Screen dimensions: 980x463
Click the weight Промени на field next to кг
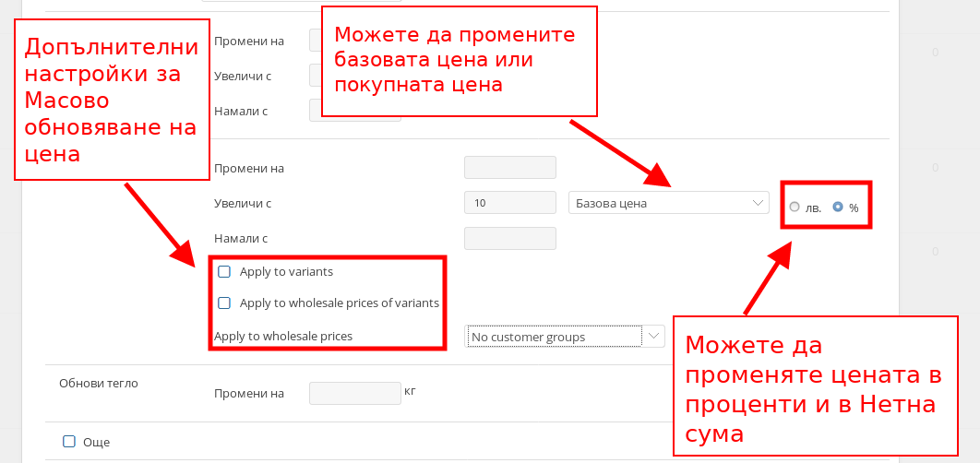354,394
